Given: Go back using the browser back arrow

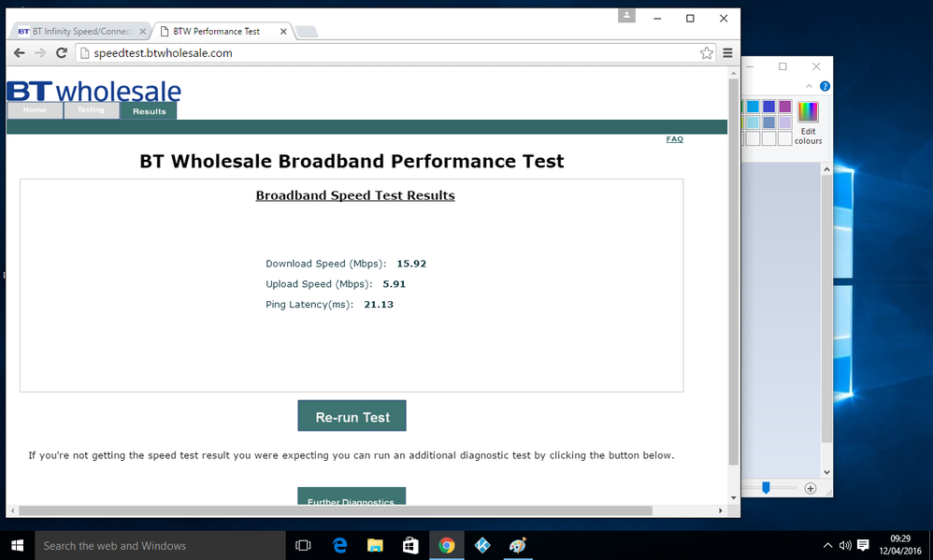Looking at the screenshot, I should 19,53.
